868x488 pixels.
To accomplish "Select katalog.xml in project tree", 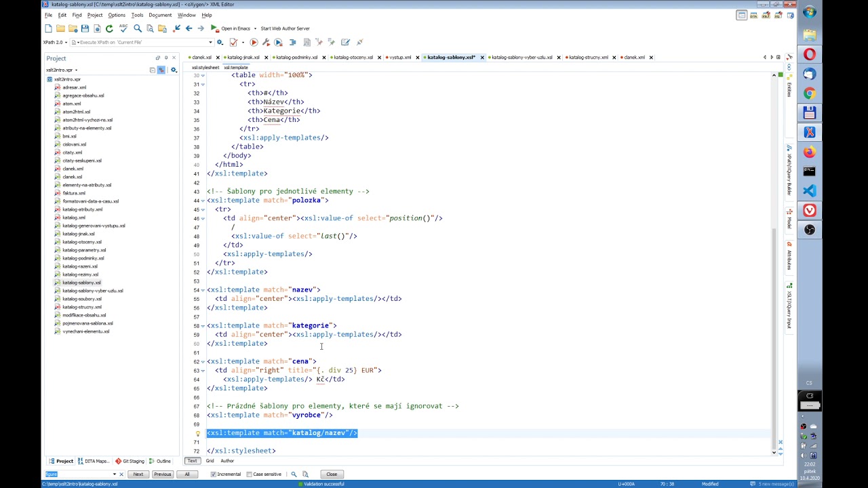I will (74, 218).
